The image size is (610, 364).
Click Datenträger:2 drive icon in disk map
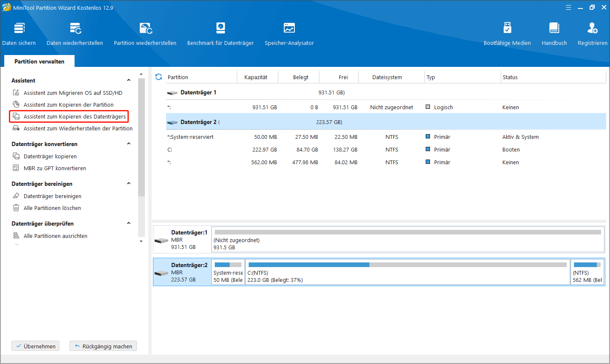point(161,273)
